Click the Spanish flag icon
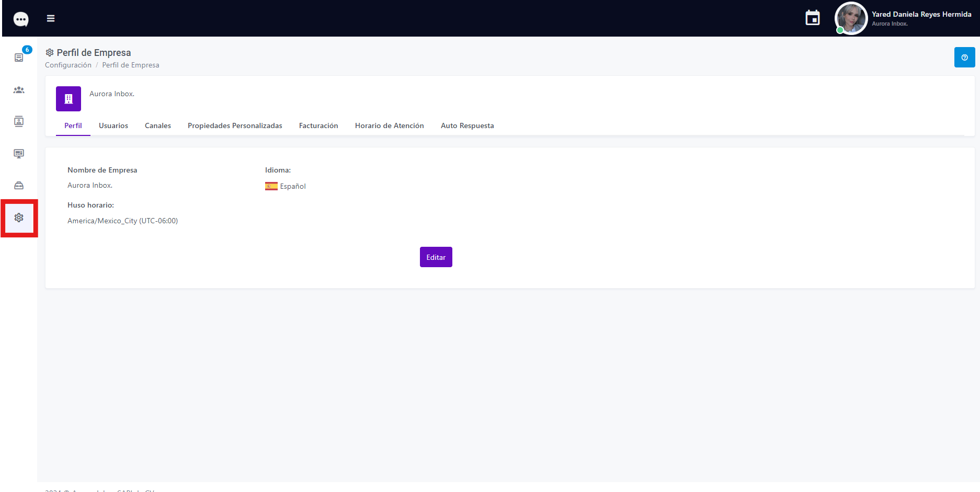The image size is (980, 492). pyautogui.click(x=271, y=186)
